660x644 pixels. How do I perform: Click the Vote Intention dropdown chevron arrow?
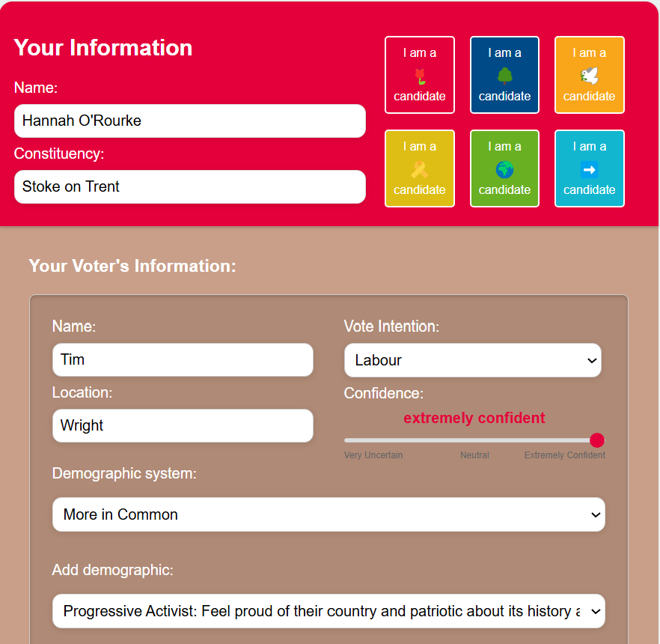(592, 360)
